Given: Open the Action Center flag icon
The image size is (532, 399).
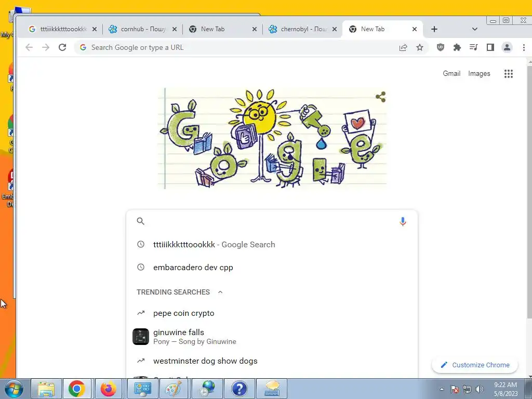Looking at the screenshot, I should (x=455, y=389).
